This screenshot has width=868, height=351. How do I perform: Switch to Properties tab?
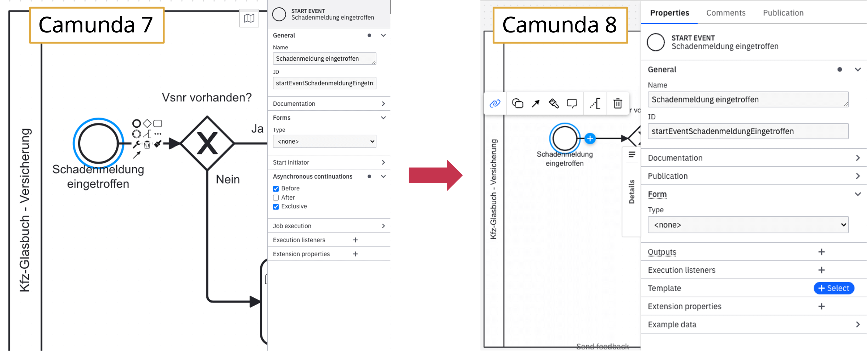coord(669,13)
